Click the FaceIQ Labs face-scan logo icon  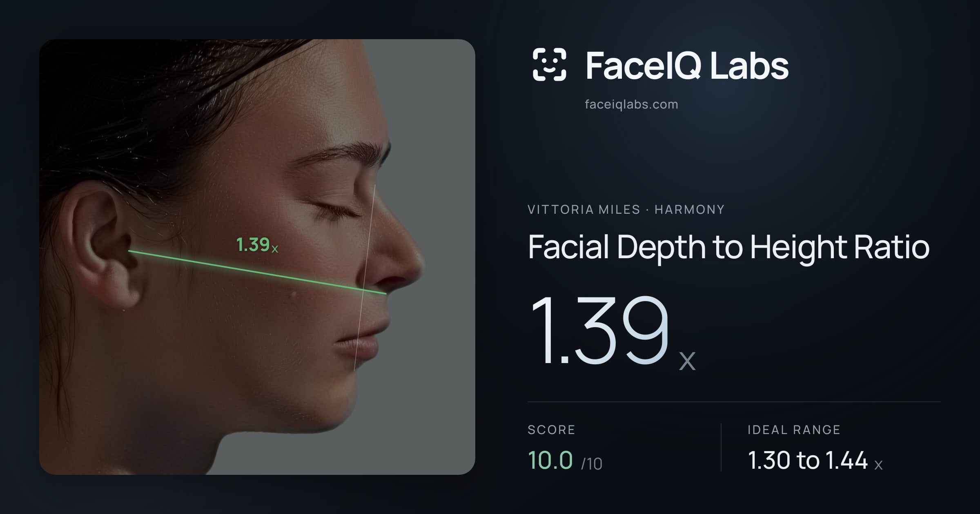point(549,64)
